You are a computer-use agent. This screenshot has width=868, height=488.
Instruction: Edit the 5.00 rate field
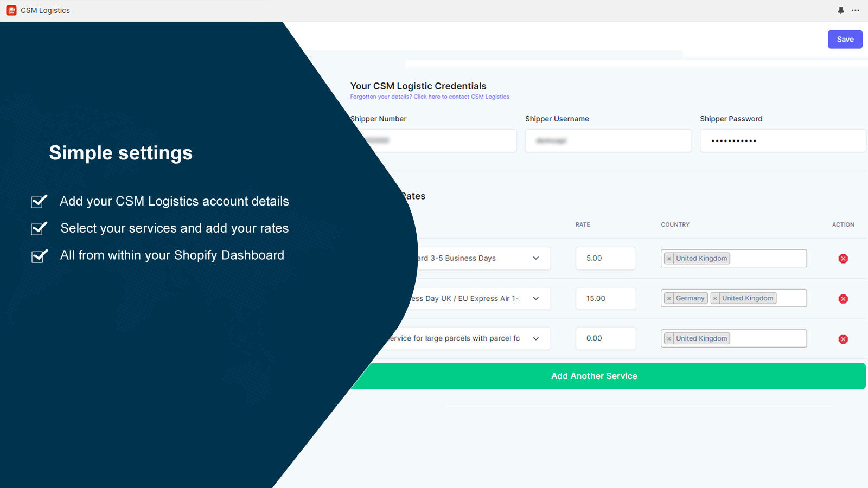(x=605, y=258)
